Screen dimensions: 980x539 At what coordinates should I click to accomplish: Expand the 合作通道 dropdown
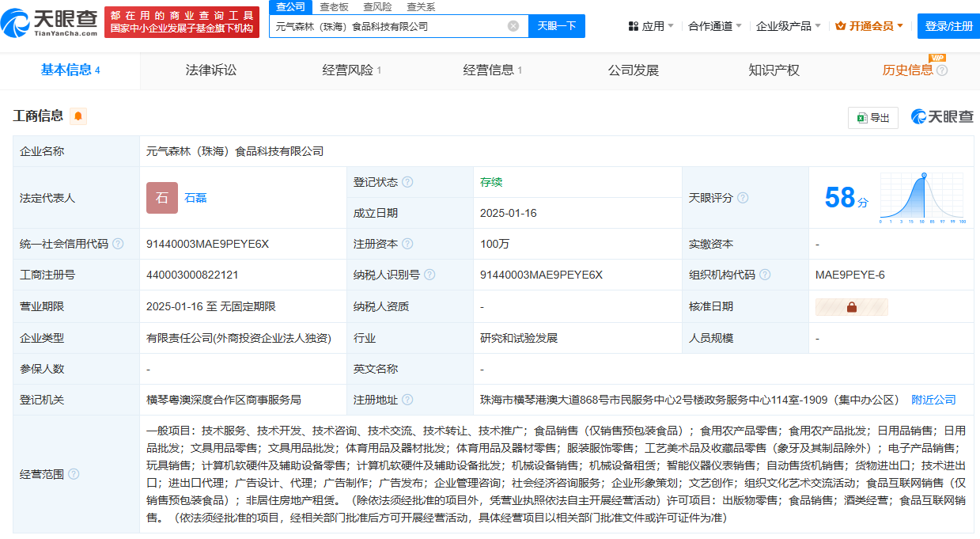point(715,26)
